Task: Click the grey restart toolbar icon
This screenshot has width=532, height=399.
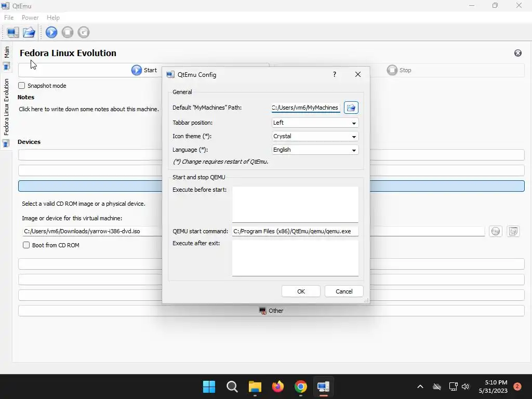Action: pyautogui.click(x=84, y=32)
